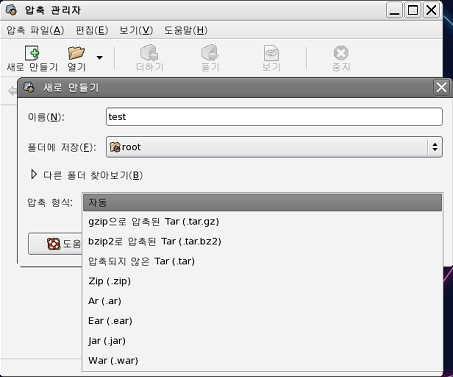Select Ar (.ar) format
This screenshot has width=453, height=377.
pyautogui.click(x=262, y=301)
